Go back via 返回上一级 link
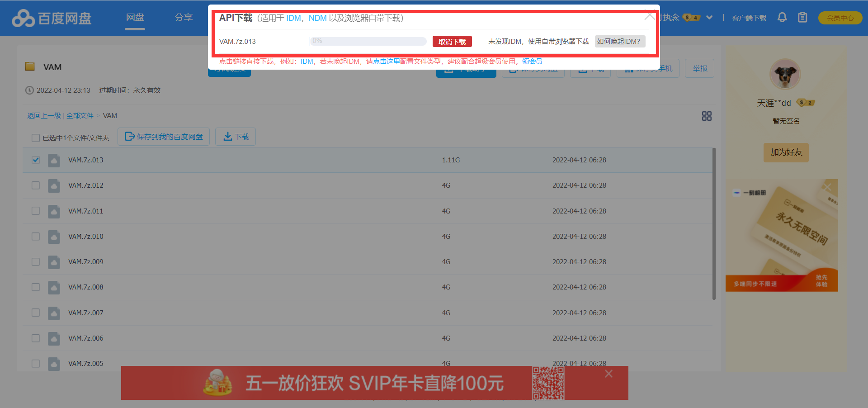868x408 pixels. (44, 116)
